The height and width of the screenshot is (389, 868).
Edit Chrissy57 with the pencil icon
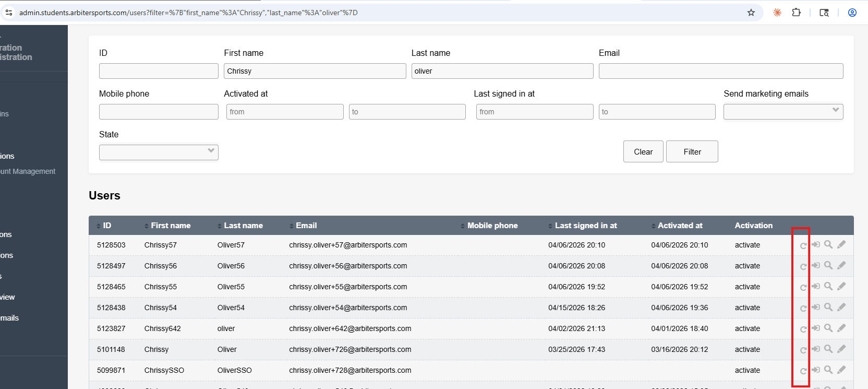[841, 244]
